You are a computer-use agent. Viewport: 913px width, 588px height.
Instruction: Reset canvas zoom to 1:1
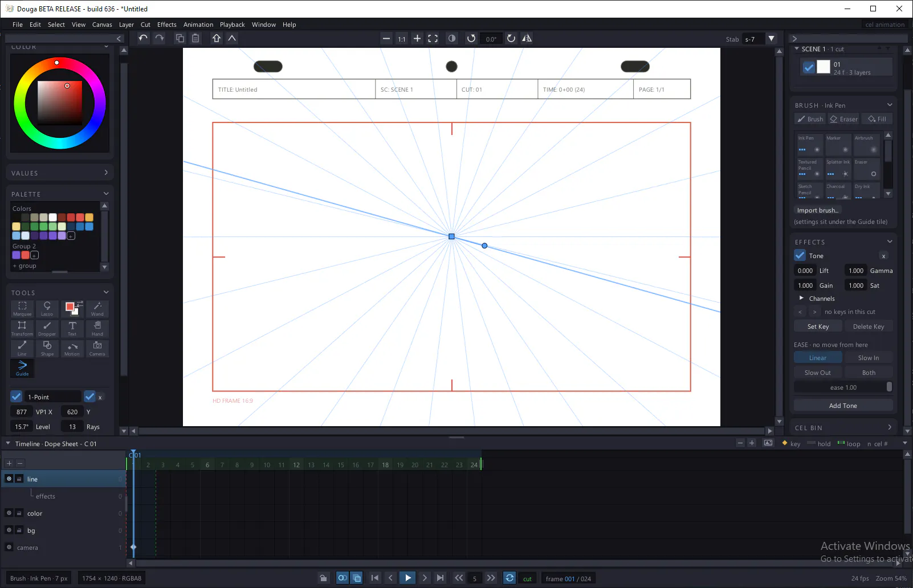[x=402, y=39]
